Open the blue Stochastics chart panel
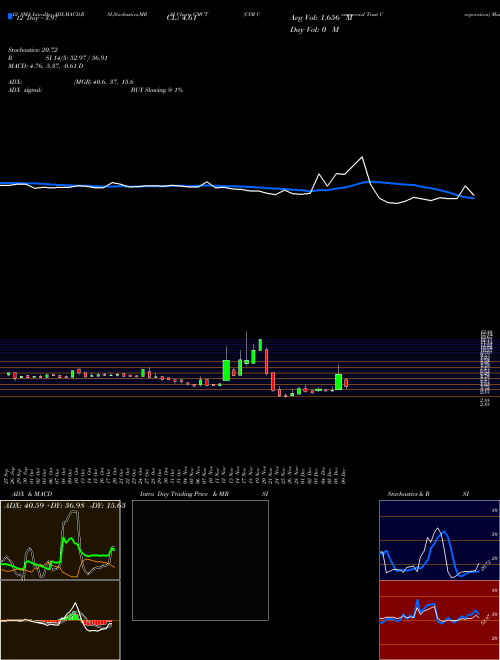 [x=439, y=540]
